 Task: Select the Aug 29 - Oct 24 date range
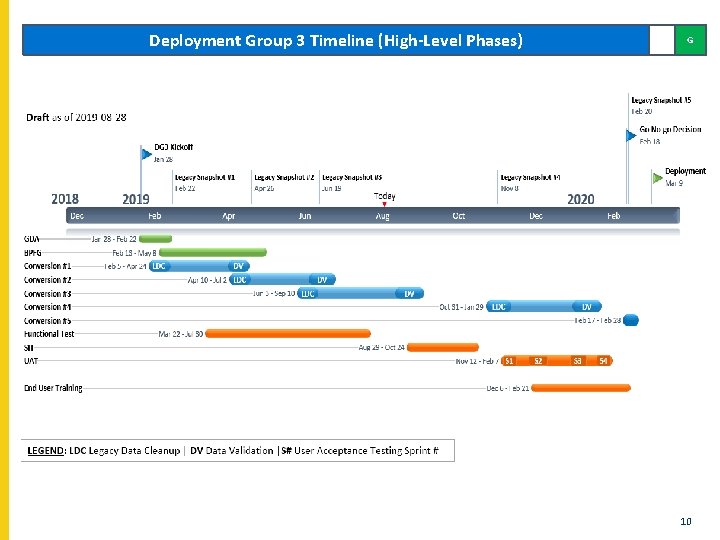click(x=382, y=347)
